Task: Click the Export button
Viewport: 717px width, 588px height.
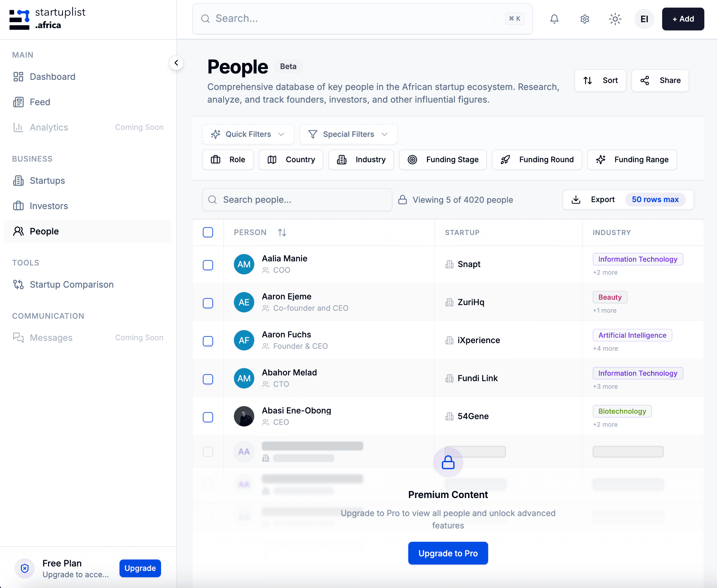Action: click(x=628, y=200)
